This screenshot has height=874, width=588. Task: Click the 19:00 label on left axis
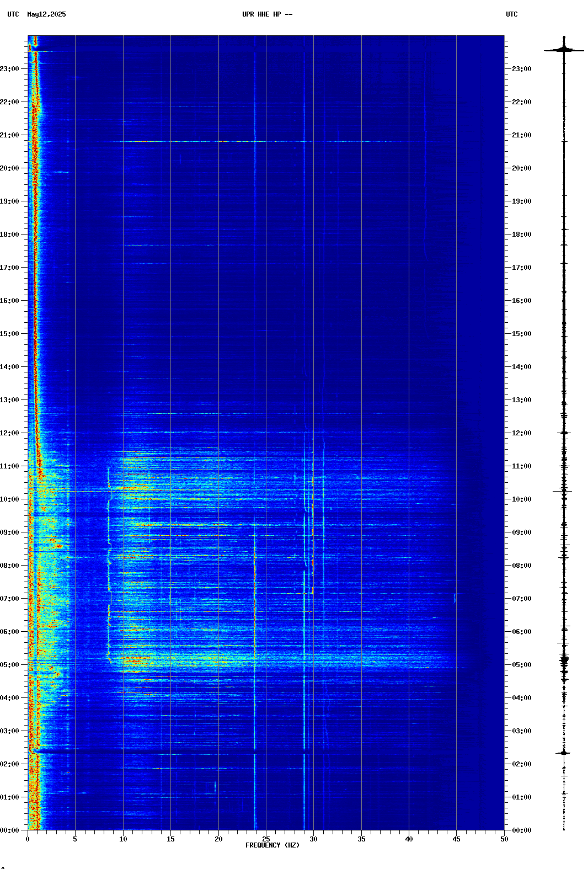(9, 201)
